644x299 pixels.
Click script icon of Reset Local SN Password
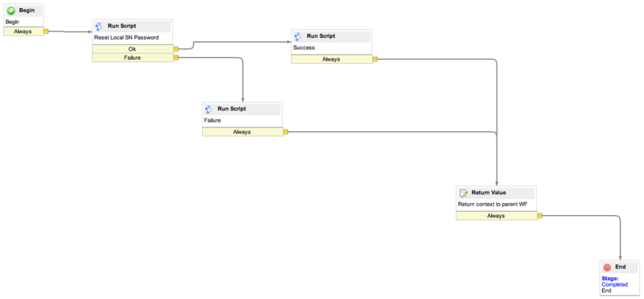pos(99,27)
